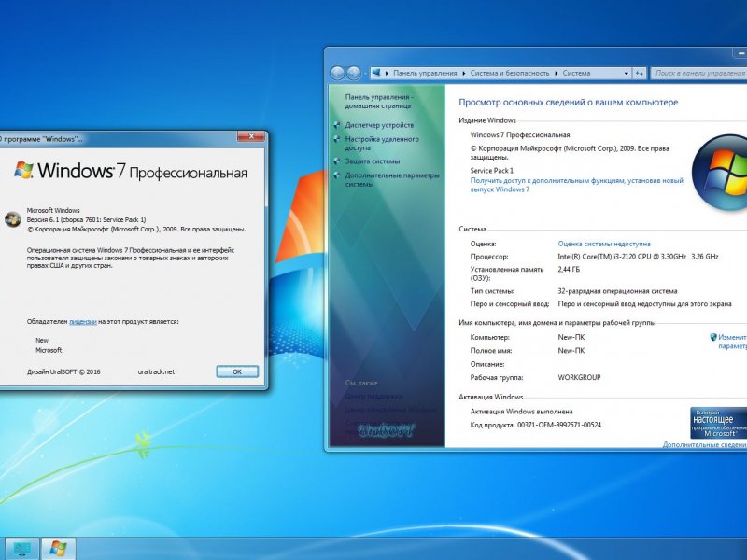
Task: Click 'WORKGROUP' workgroup value
Action: (x=579, y=377)
